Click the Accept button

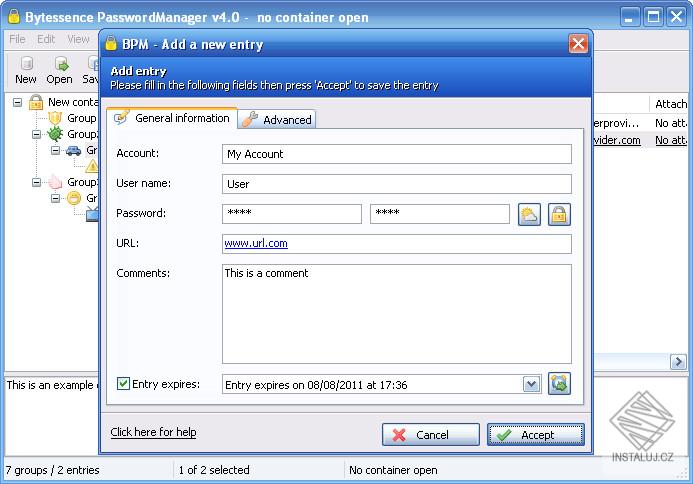point(536,434)
